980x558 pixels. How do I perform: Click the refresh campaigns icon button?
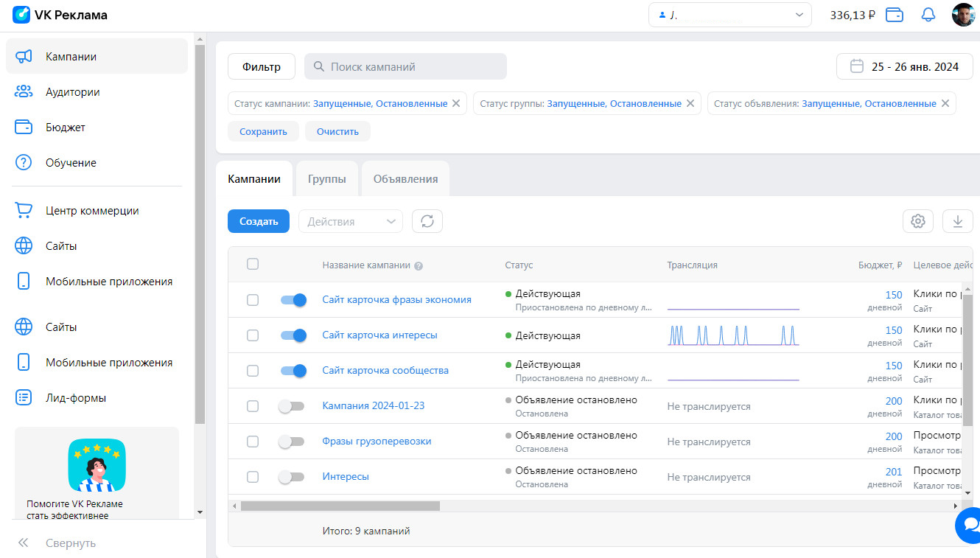pos(427,221)
